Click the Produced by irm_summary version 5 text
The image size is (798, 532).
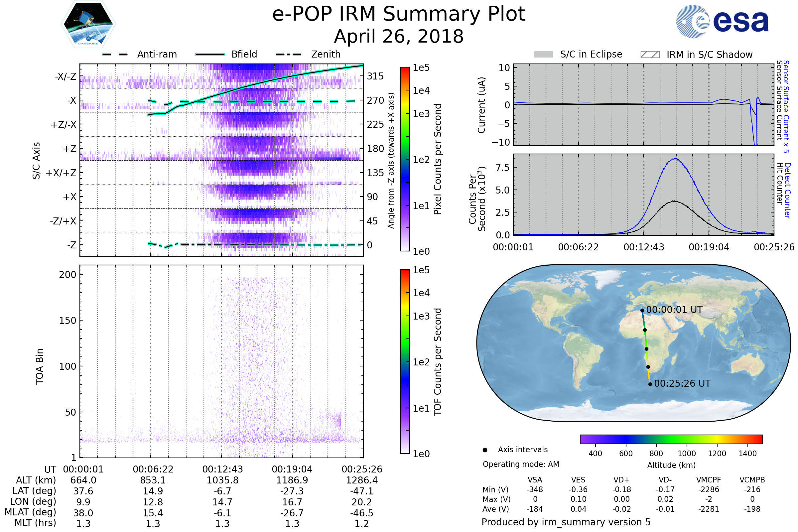click(x=566, y=522)
